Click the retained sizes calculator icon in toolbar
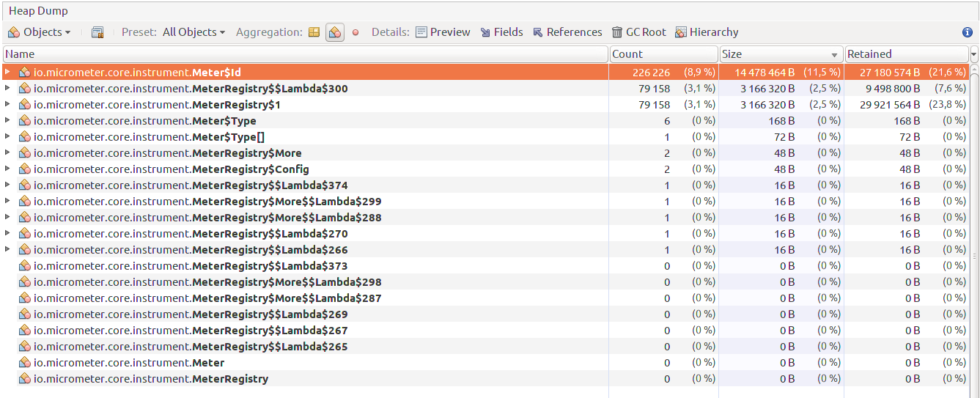This screenshot has height=398, width=980. click(x=97, y=32)
